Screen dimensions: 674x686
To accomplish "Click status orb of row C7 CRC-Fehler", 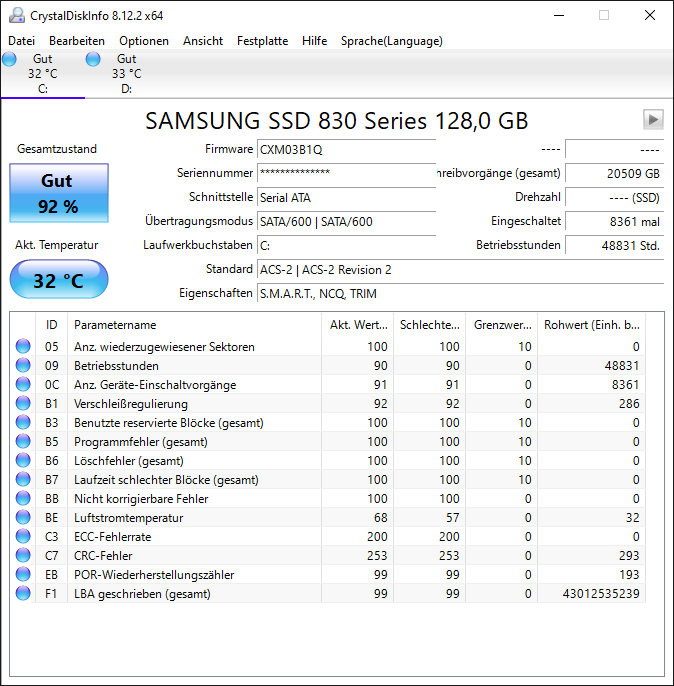I will pos(23,556).
